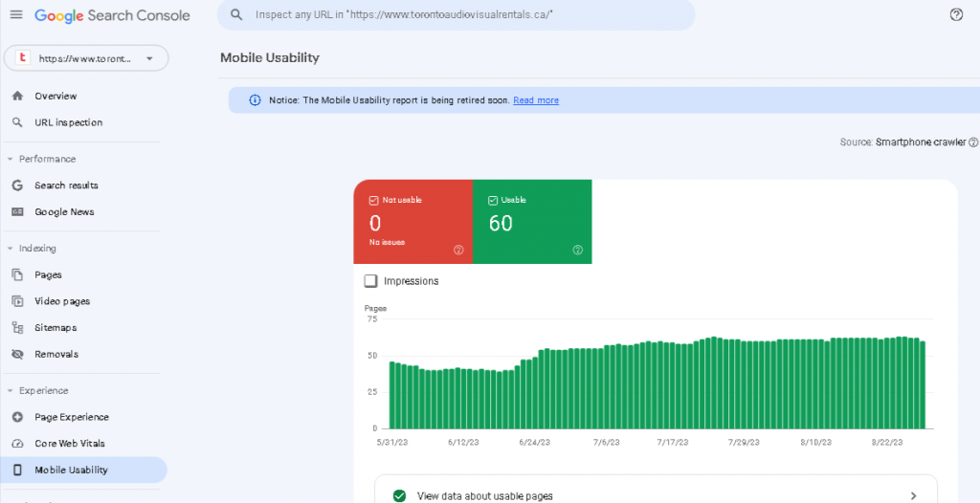This screenshot has height=503, width=980.
Task: Click the Mobile Usability page heading
Action: point(269,58)
